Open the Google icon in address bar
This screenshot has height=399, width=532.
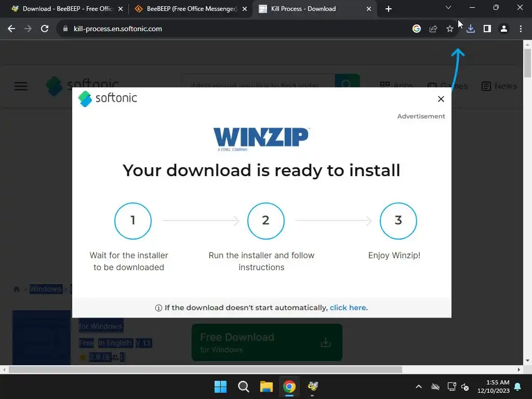pos(417,29)
